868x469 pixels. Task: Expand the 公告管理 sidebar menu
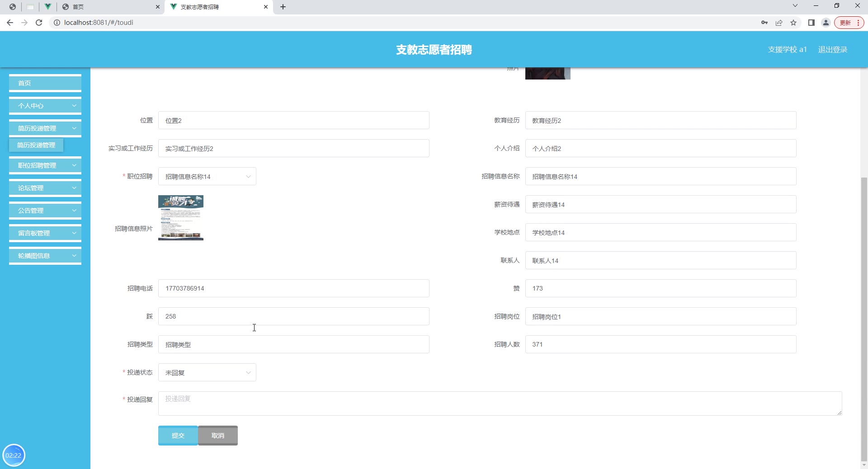point(45,211)
